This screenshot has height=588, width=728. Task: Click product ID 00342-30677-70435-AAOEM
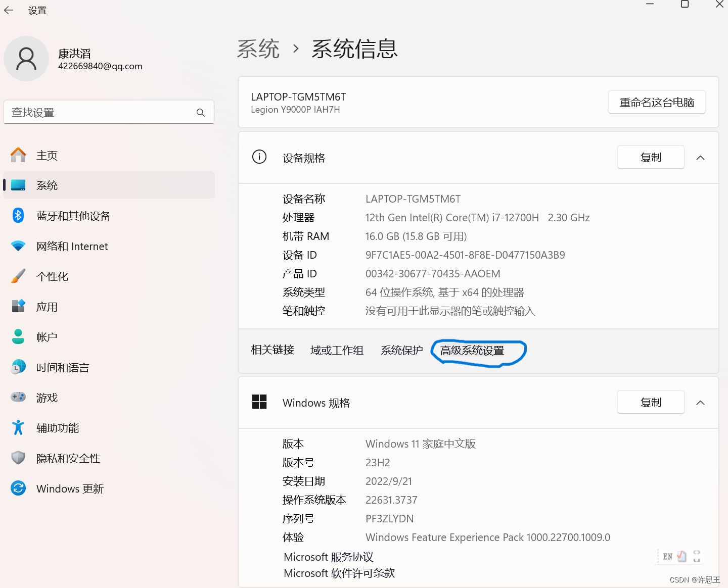pyautogui.click(x=433, y=274)
